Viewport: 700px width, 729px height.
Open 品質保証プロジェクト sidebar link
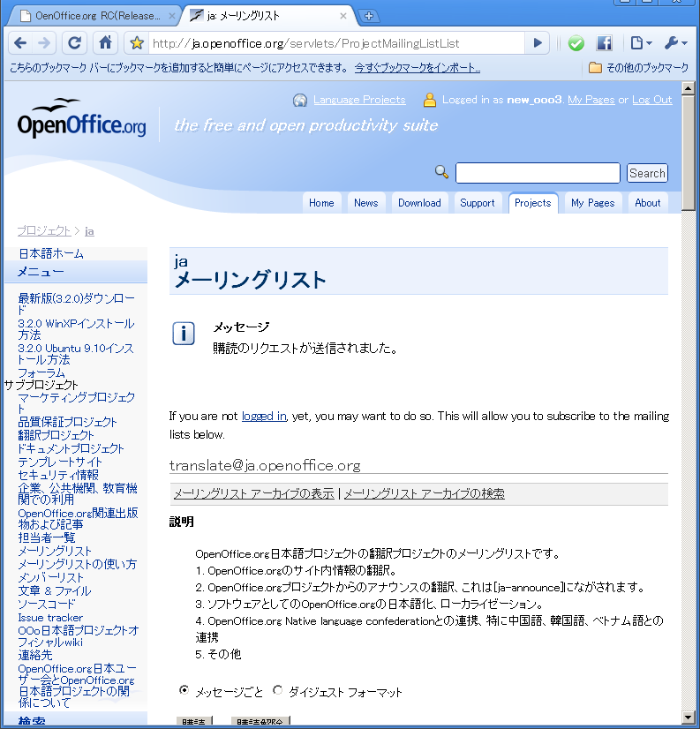tap(67, 422)
